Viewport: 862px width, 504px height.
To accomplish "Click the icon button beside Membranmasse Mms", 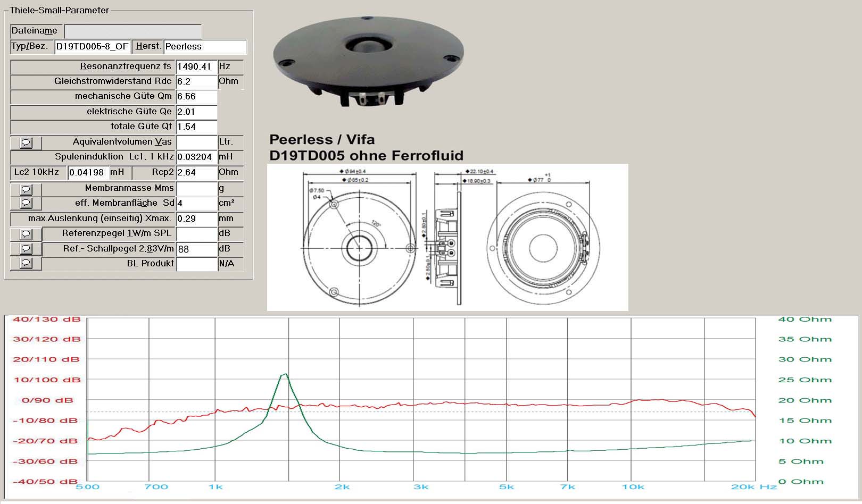I will (26, 189).
